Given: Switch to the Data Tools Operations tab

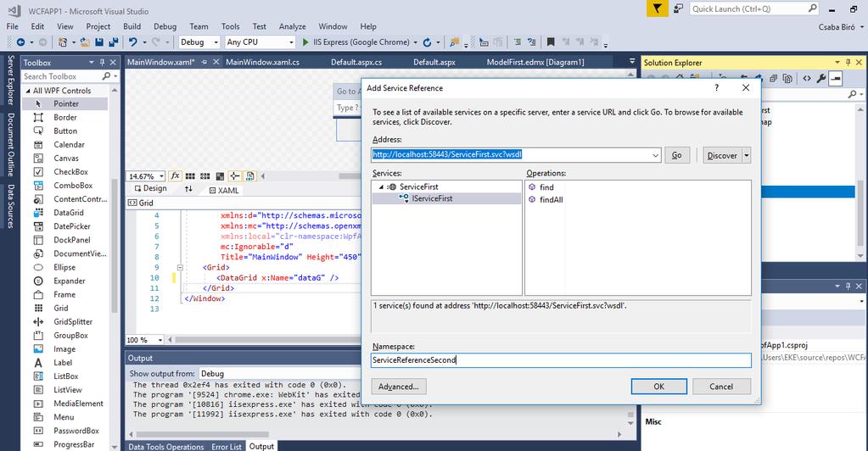Looking at the screenshot, I should (x=166, y=447).
